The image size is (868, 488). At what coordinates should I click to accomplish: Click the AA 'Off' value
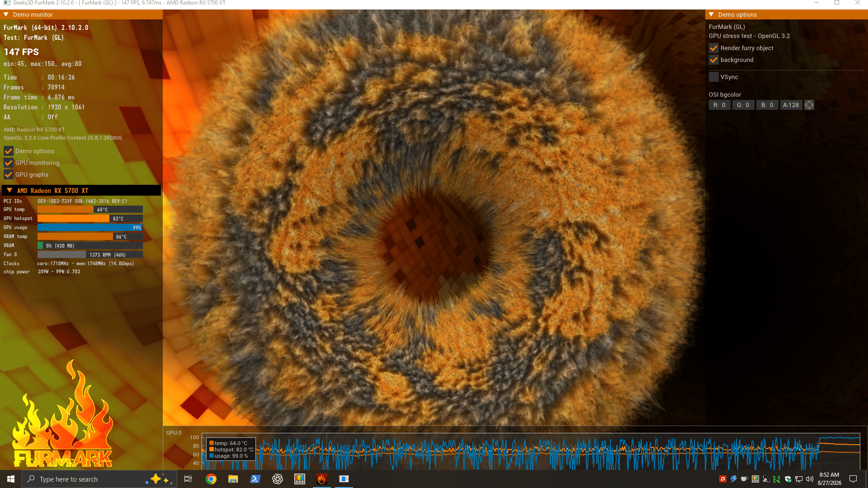coord(52,117)
